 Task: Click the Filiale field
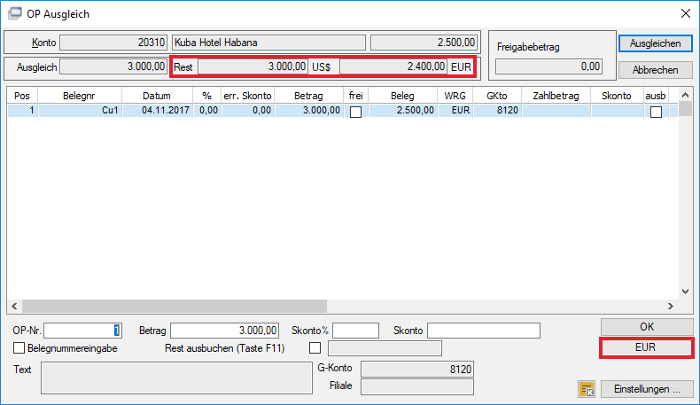417,387
